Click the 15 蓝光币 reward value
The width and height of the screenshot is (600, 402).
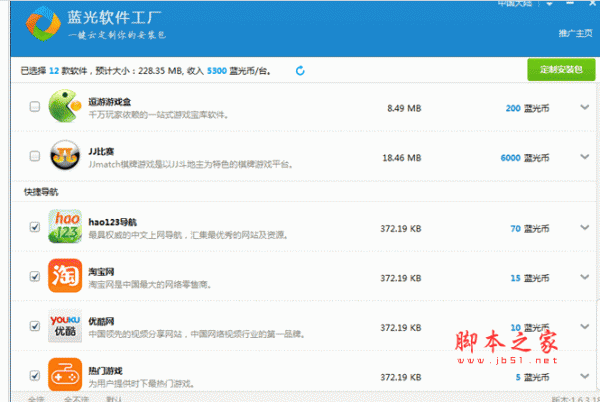click(x=530, y=278)
